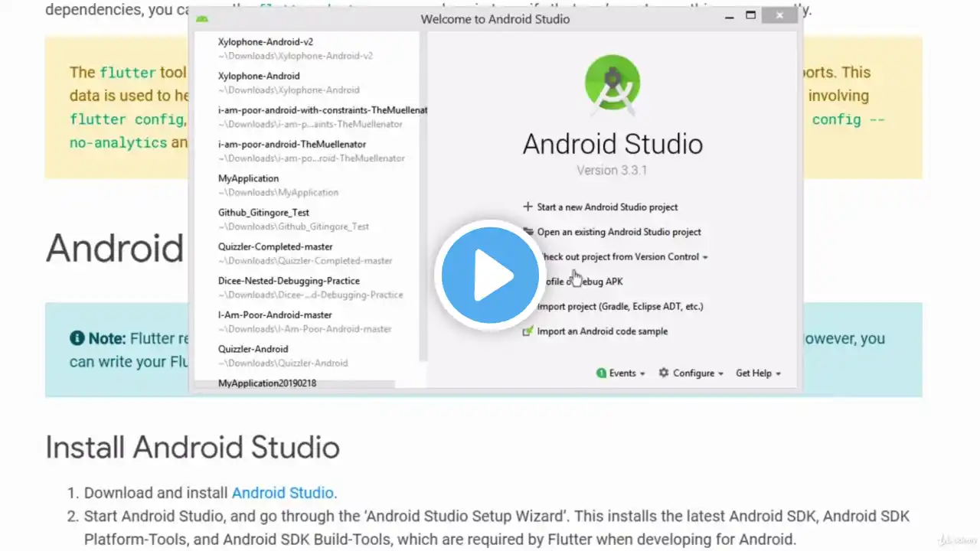Click the recent projects vertical scrollbar
This screenshot has height=551, width=980.
coord(423,197)
